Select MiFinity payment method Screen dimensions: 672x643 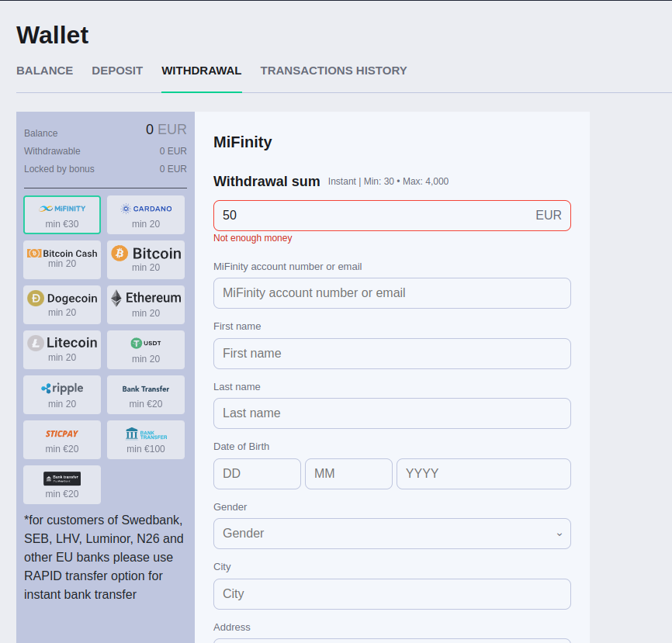(x=62, y=215)
